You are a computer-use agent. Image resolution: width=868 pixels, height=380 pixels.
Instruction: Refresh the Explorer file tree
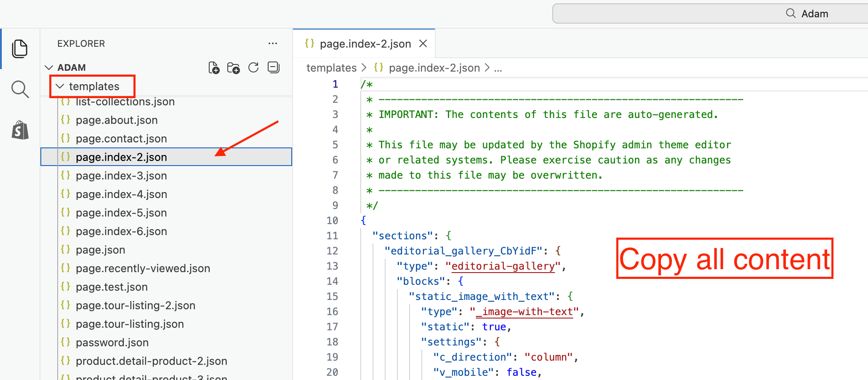(253, 68)
